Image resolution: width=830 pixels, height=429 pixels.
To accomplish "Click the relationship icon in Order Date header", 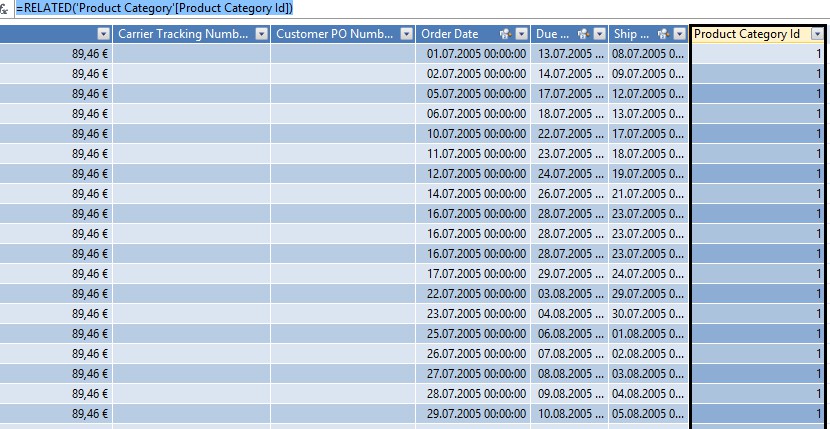I will tap(504, 34).
